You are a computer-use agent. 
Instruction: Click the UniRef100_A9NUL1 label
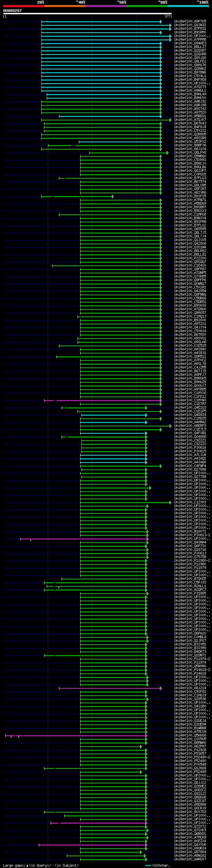pyautogui.click(x=190, y=91)
